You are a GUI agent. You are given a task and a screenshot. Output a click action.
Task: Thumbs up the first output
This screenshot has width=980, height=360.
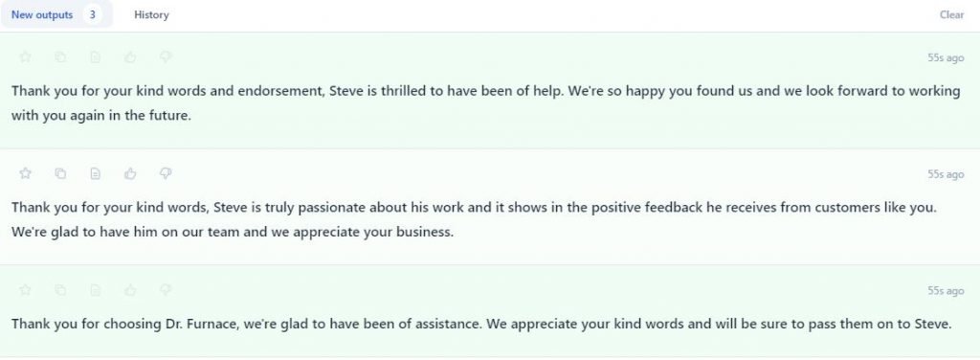pyautogui.click(x=130, y=57)
